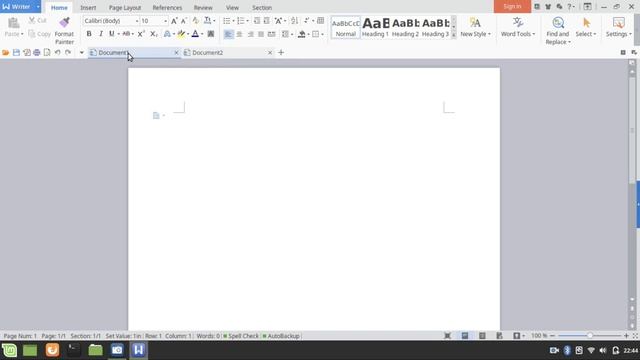
Task: Click the Sign in button
Action: tap(512, 7)
